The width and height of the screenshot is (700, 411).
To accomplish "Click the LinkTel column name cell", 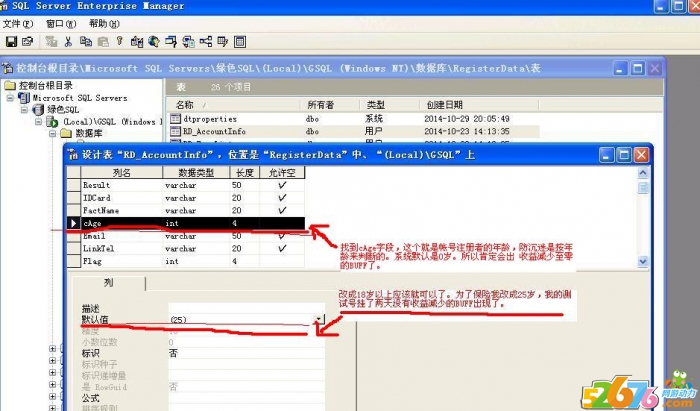I will coord(121,249).
